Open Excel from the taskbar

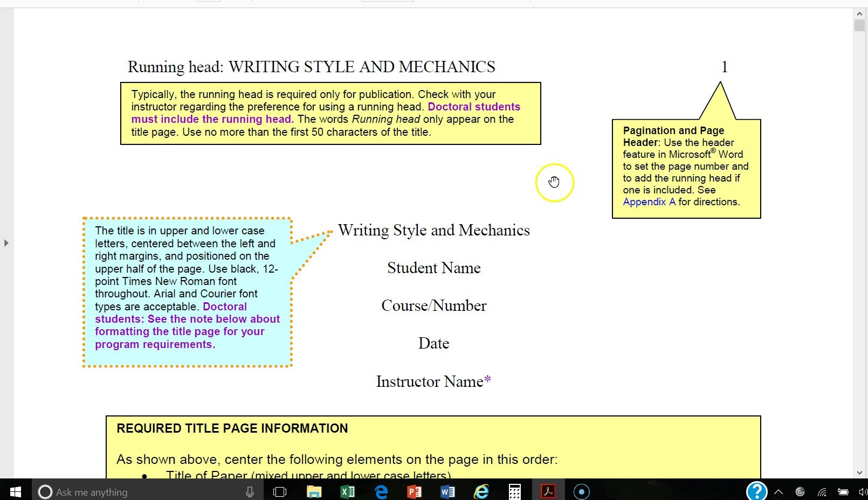348,491
